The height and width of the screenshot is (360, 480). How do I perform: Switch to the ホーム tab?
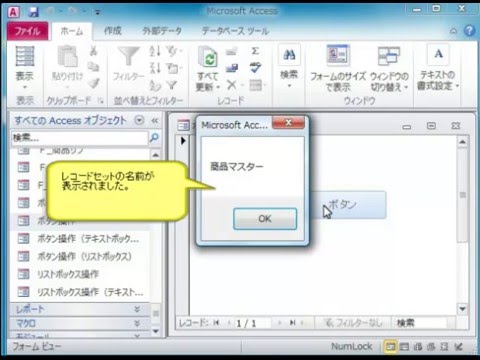(x=71, y=31)
